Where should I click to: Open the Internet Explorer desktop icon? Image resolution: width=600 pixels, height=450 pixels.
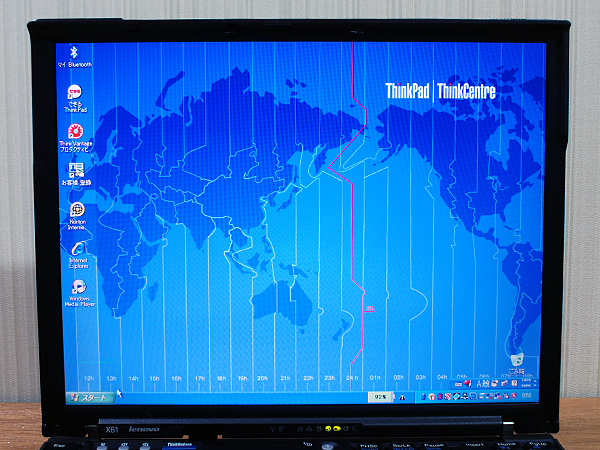(x=78, y=254)
